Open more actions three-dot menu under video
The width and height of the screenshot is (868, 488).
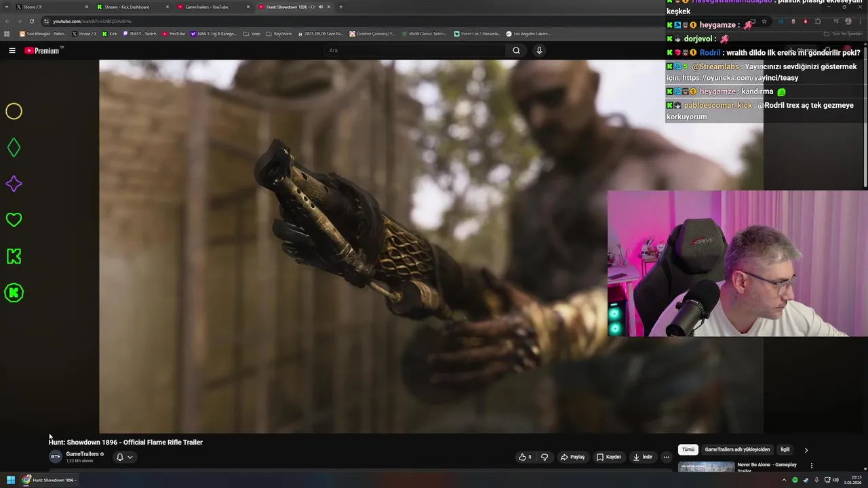click(x=667, y=457)
